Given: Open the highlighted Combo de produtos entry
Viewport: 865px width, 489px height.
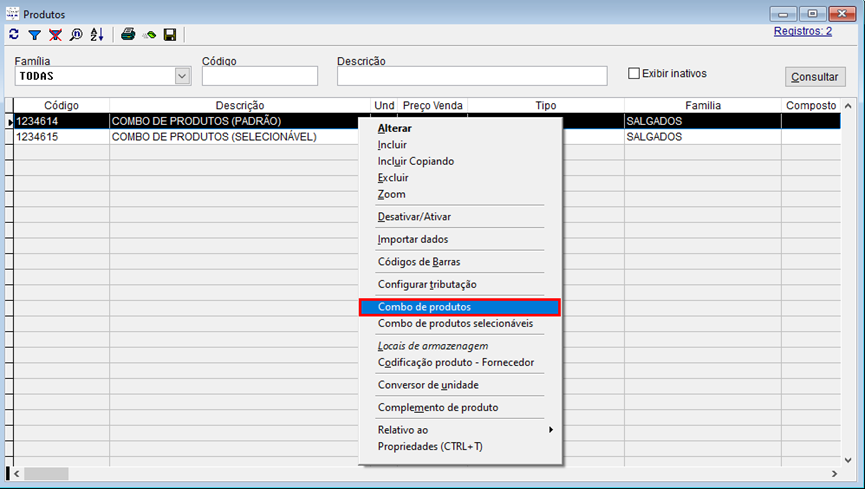Looking at the screenshot, I should [460, 307].
